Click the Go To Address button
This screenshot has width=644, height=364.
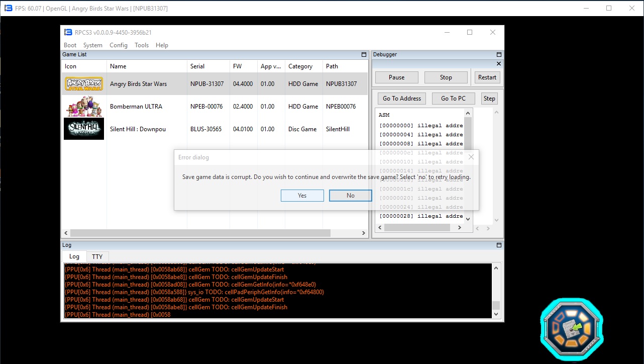click(402, 99)
